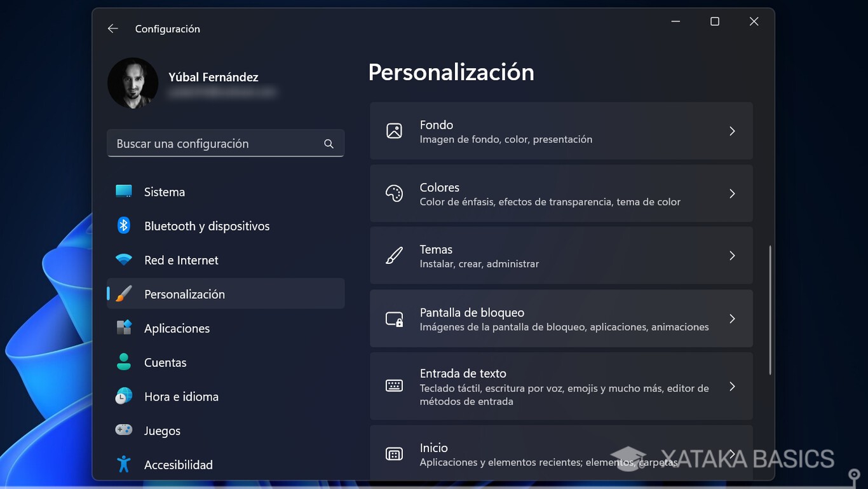Select the Accesibilidad accessibility icon

[123, 465]
